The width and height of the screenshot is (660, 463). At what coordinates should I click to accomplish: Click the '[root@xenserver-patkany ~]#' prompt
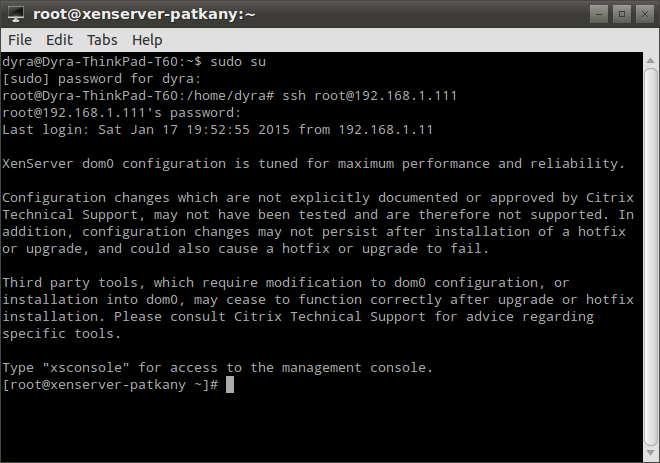[x=110, y=385]
